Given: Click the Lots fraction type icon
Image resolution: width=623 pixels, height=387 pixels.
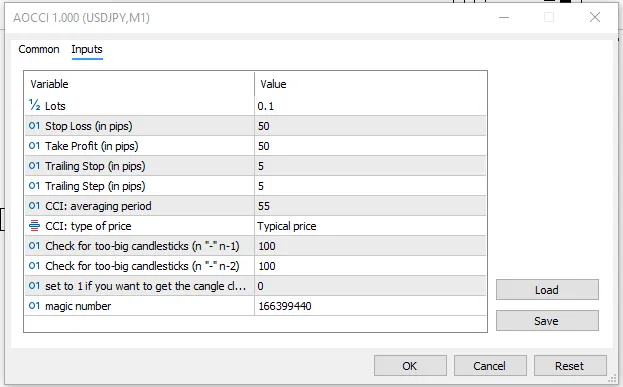Looking at the screenshot, I should pos(35,105).
